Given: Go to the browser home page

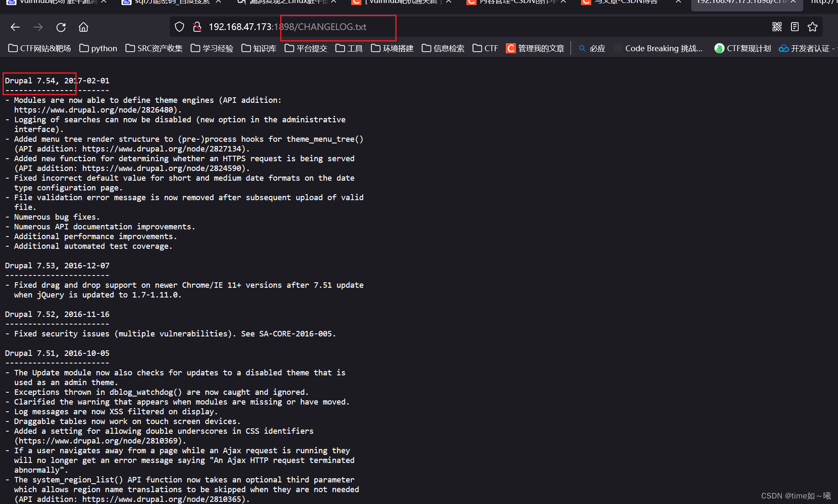Looking at the screenshot, I should (83, 27).
